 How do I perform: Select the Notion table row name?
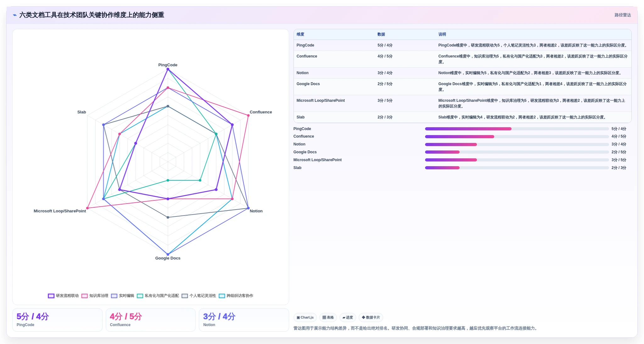pos(302,73)
